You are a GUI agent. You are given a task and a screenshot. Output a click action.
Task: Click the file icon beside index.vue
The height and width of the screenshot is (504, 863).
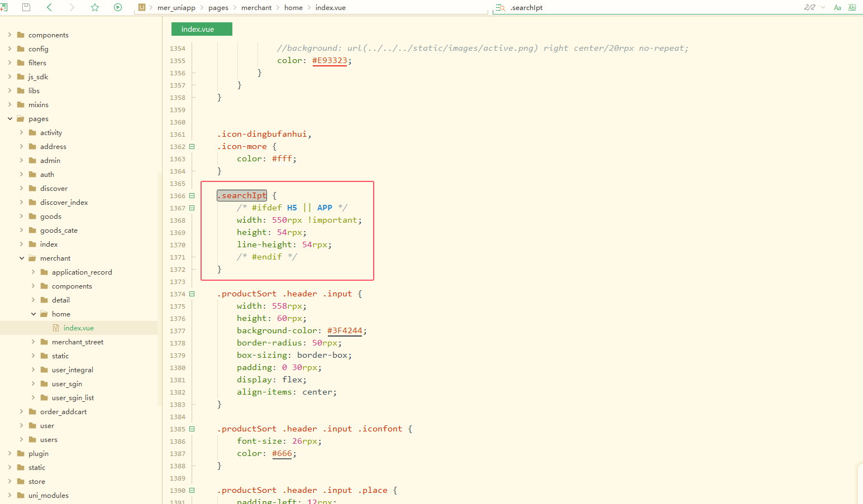click(x=56, y=328)
